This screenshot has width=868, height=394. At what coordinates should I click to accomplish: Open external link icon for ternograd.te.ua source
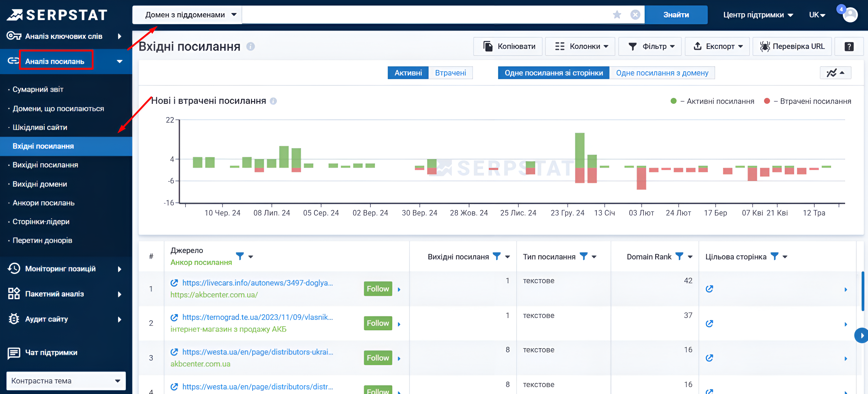[174, 317]
